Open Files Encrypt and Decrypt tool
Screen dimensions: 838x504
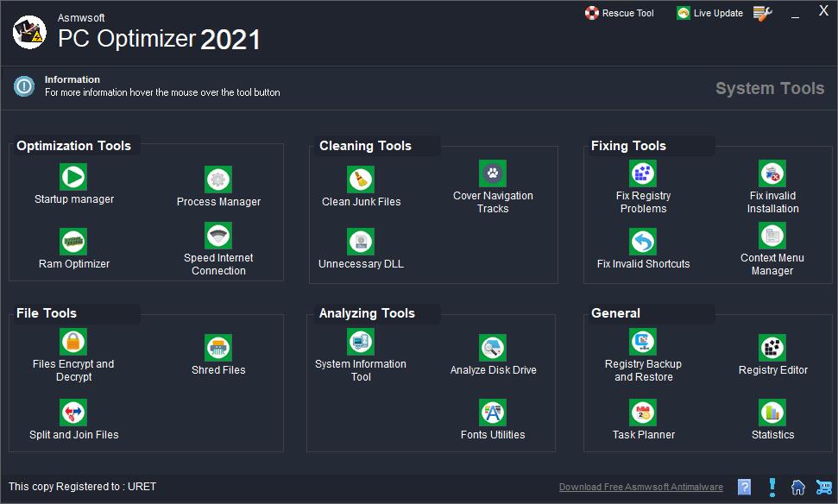[x=73, y=342]
